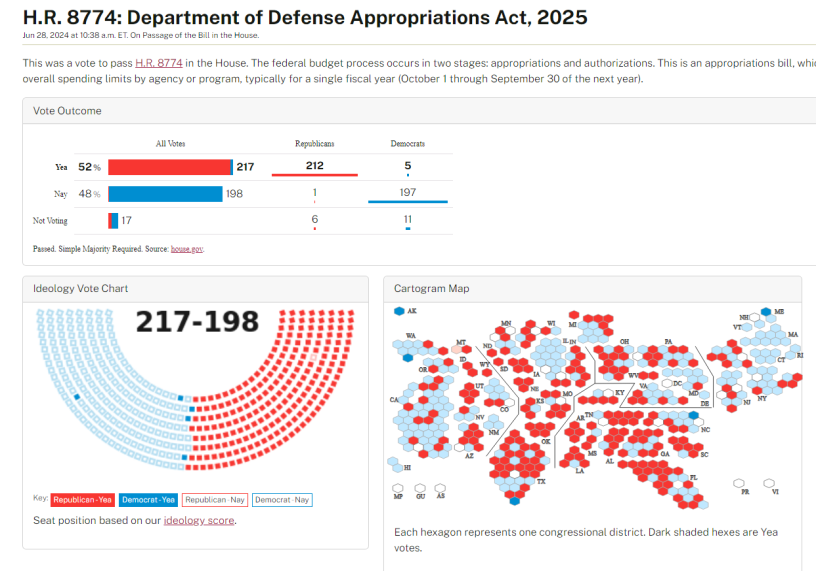Click the dark blue North Carolina hexagon
The width and height of the screenshot is (816, 571).
coord(693,415)
